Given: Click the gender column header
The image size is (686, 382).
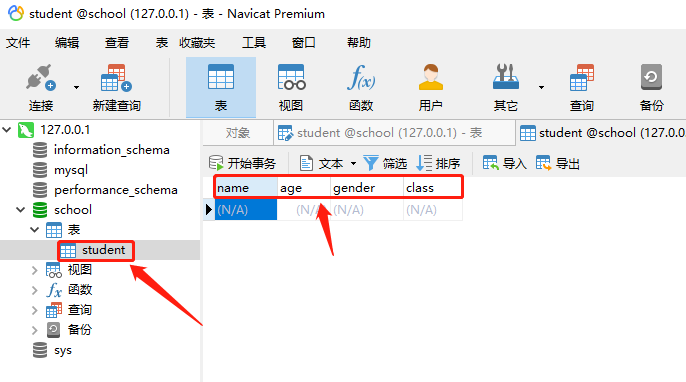Looking at the screenshot, I should (367, 188).
